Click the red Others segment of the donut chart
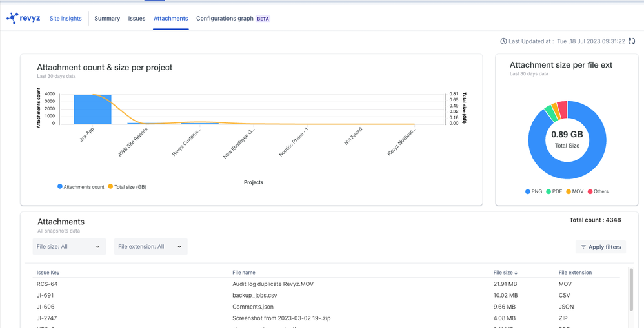Image resolution: width=644 pixels, height=328 pixels. 563,110
